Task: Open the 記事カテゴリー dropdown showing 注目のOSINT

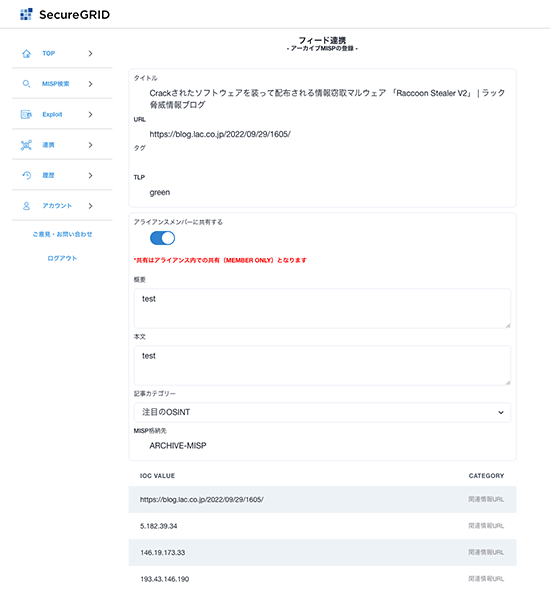Action: (322, 412)
